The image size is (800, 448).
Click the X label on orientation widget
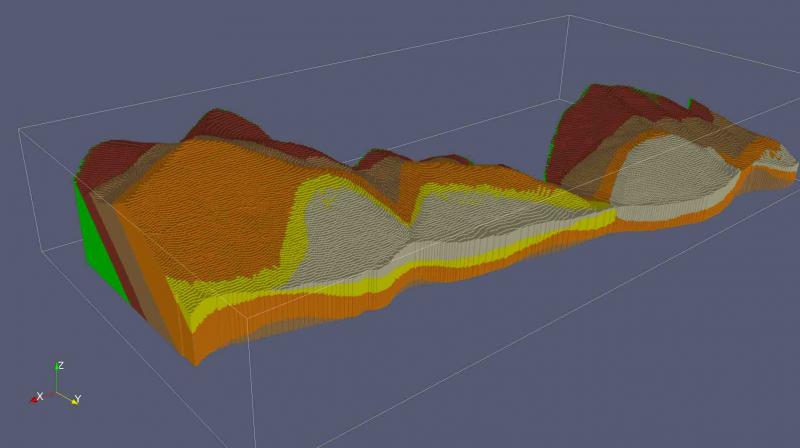[39, 397]
